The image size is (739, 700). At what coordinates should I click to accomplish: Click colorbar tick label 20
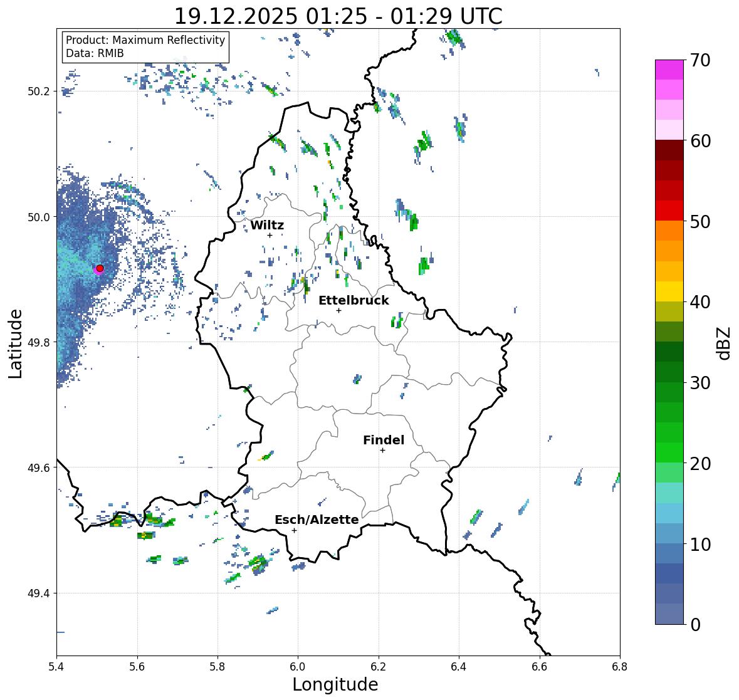(700, 464)
